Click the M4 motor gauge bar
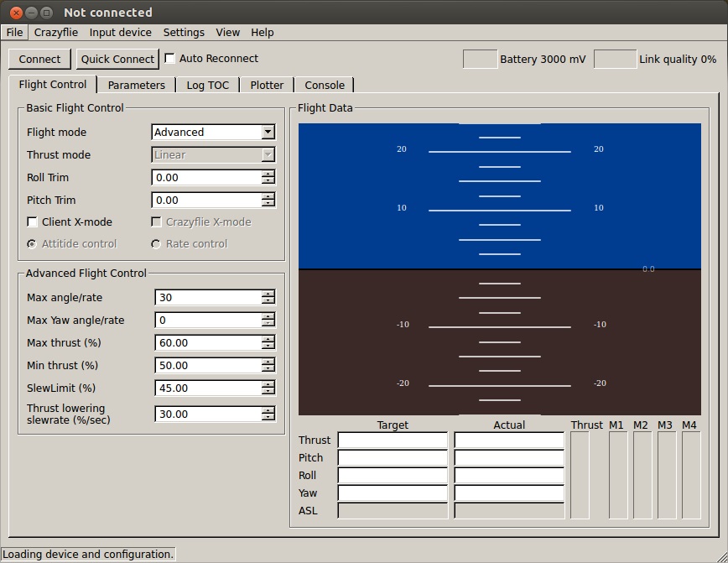The height and width of the screenshot is (563, 728). tap(691, 475)
